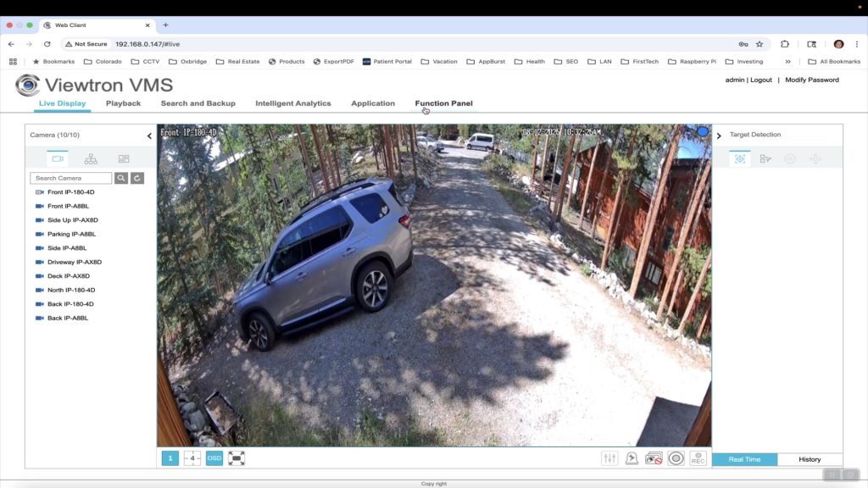Open browser extensions puzzle icon

(784, 44)
